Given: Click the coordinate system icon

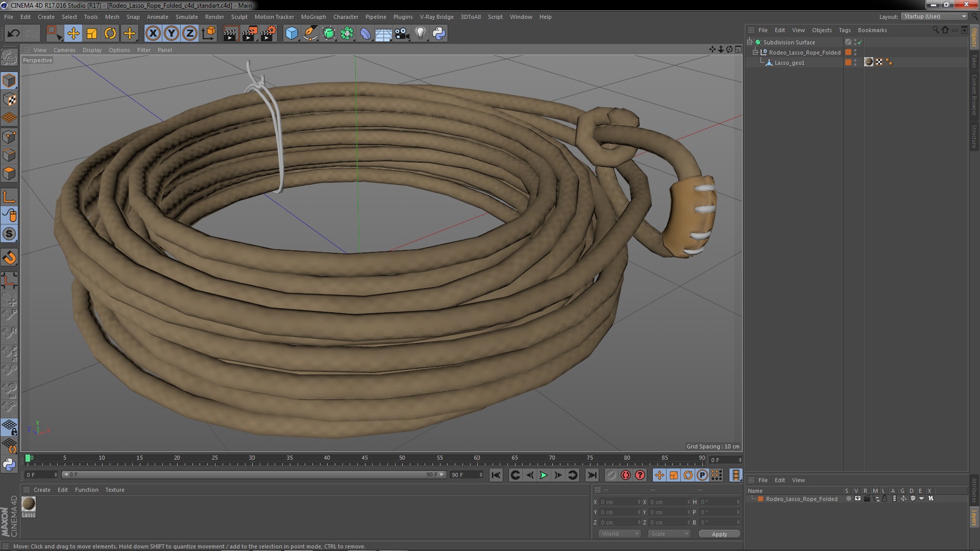Looking at the screenshot, I should [x=209, y=34].
